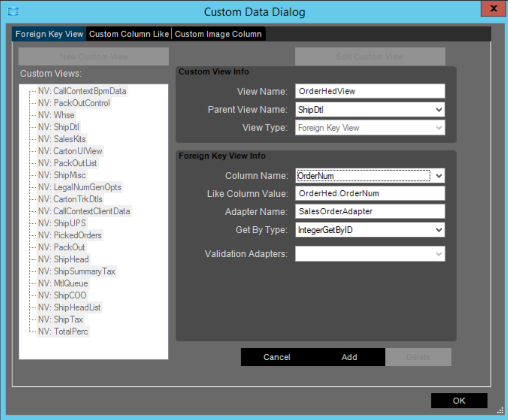Screen dimensions: 508x420
Task: Select the Foreign Key View tab
Action: pos(49,34)
